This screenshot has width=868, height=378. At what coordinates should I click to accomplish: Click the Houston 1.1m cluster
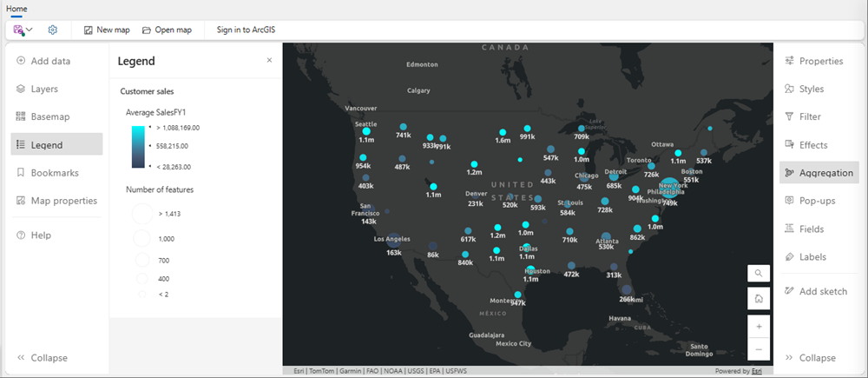coord(530,270)
